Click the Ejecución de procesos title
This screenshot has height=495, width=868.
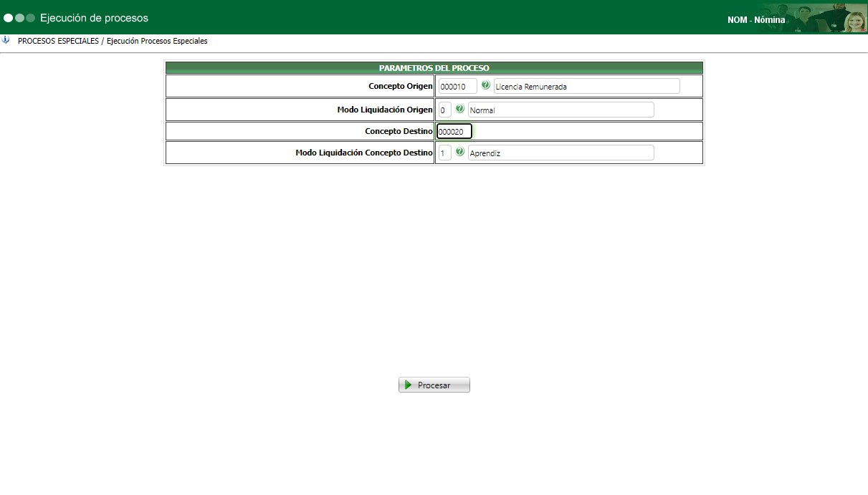coord(95,18)
